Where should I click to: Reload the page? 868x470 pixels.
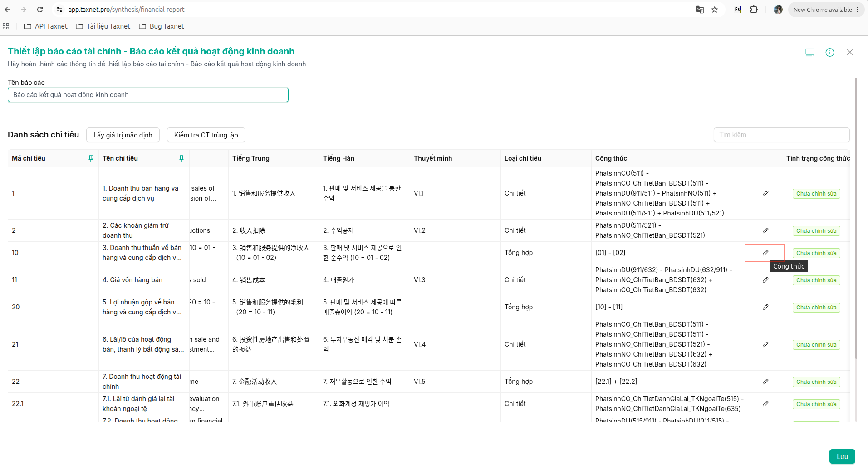coord(40,10)
